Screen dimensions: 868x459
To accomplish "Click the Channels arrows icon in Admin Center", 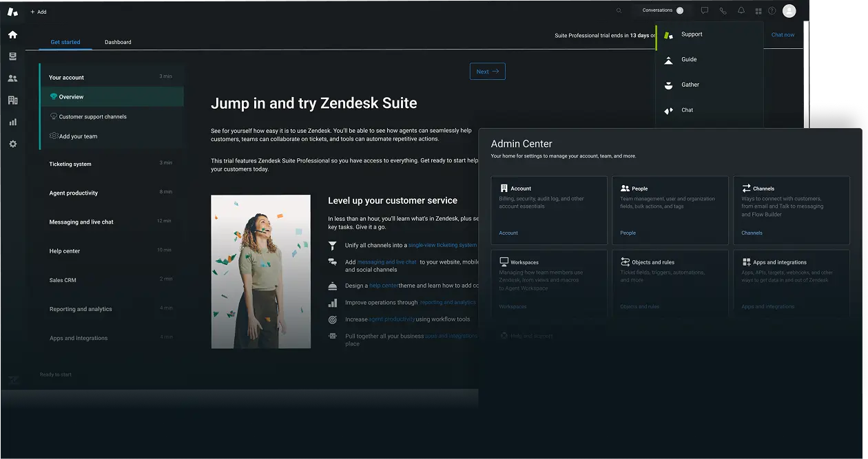I will pyautogui.click(x=746, y=188).
